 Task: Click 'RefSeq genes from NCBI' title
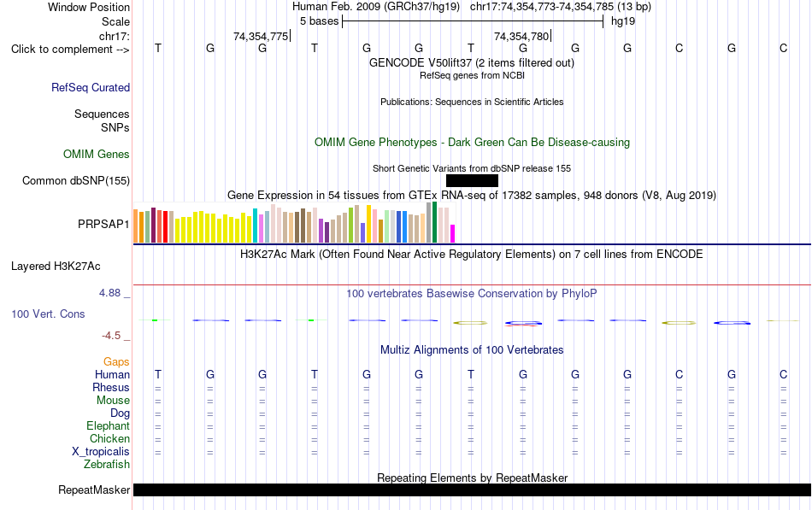472,75
